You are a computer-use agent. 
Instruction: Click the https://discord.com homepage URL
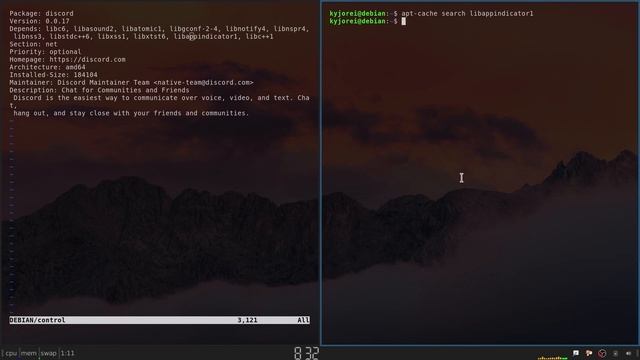87,60
